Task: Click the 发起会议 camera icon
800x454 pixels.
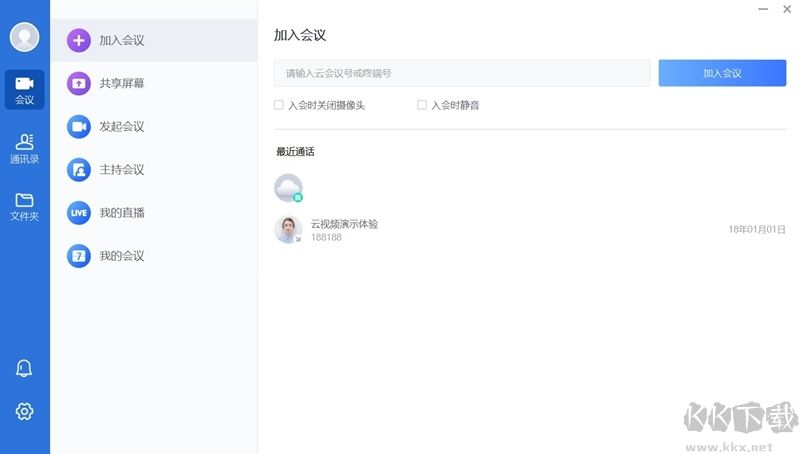Action: point(79,127)
